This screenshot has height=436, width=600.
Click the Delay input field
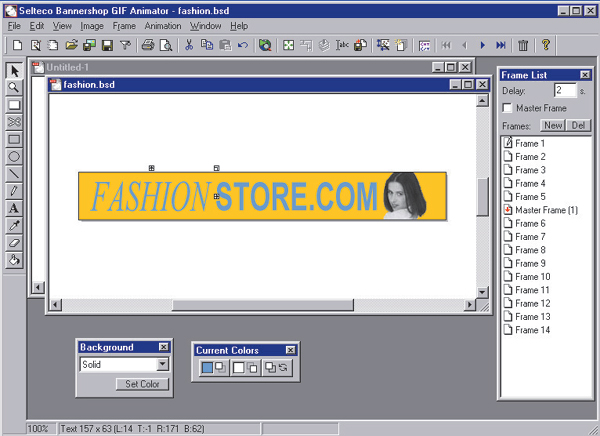[565, 90]
